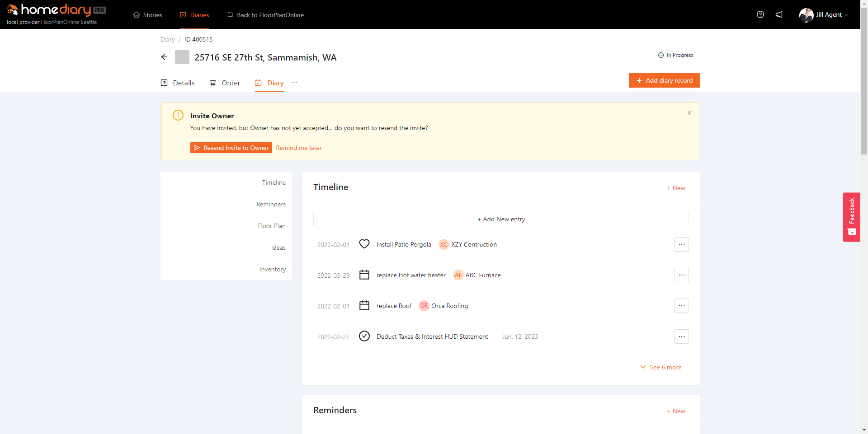This screenshot has width=868, height=434.
Task: Switch to the Order tab
Action: [x=225, y=83]
